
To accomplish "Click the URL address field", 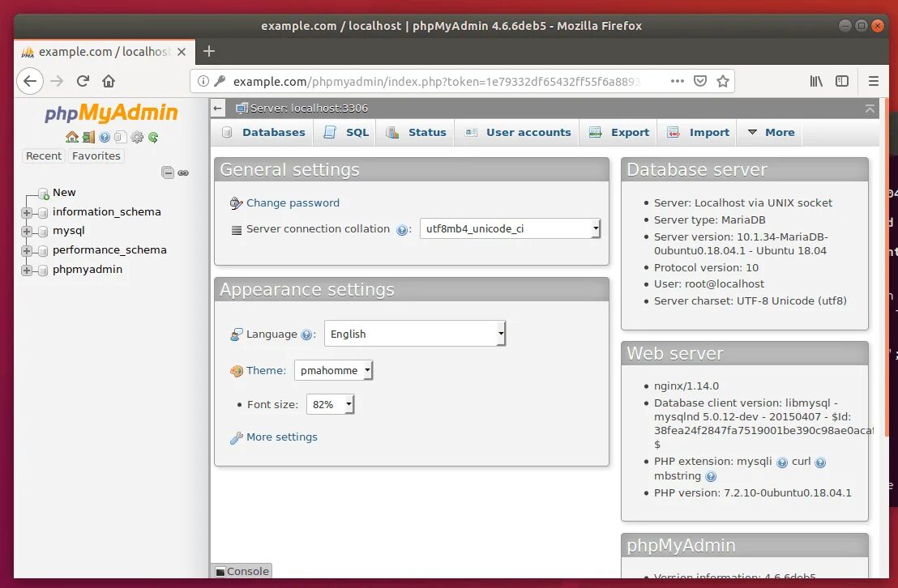I will click(435, 81).
